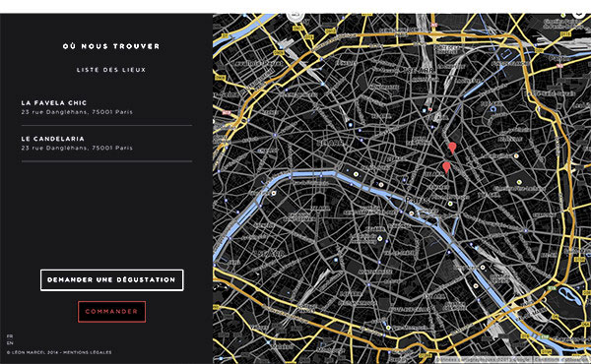The height and width of the screenshot is (364, 591).
Task: Click the address under Le Candelaria
Action: [x=77, y=148]
